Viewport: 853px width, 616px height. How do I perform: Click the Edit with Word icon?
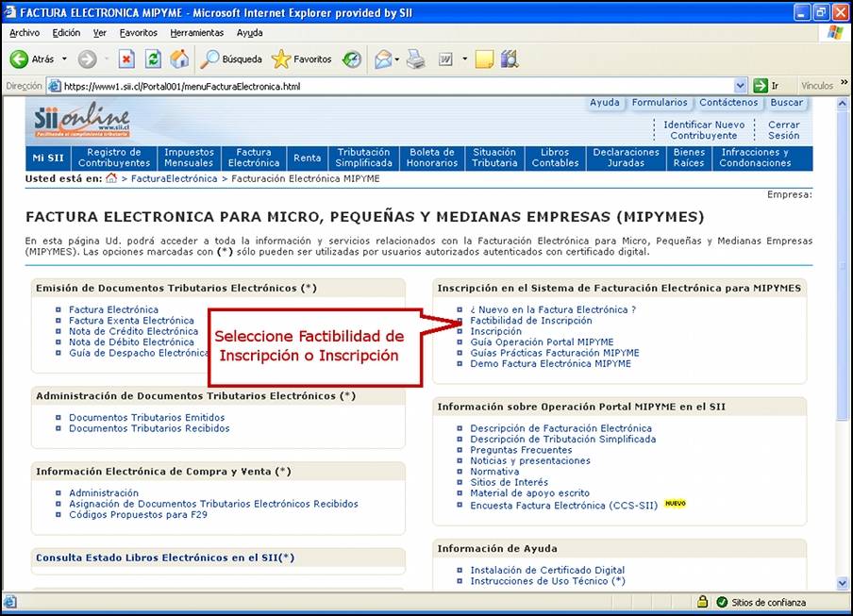tap(445, 58)
